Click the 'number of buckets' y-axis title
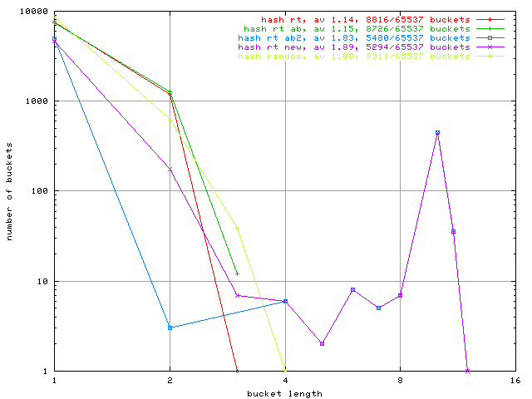Screen dimensions: 532x399 pyautogui.click(x=9, y=192)
